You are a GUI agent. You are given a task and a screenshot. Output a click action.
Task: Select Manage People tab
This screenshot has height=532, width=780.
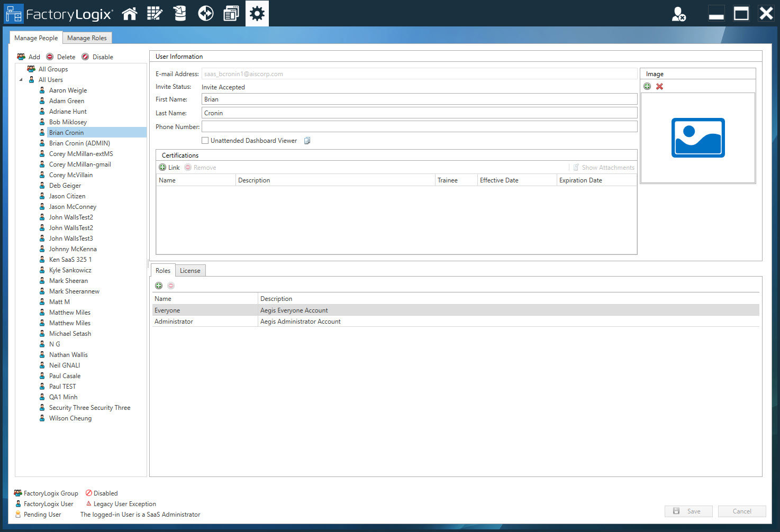[36, 38]
